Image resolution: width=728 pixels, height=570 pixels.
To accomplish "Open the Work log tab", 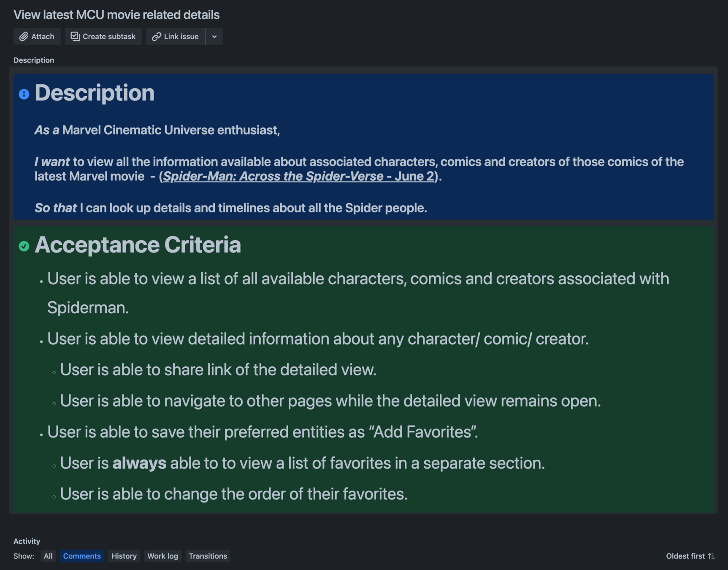I will pos(162,556).
